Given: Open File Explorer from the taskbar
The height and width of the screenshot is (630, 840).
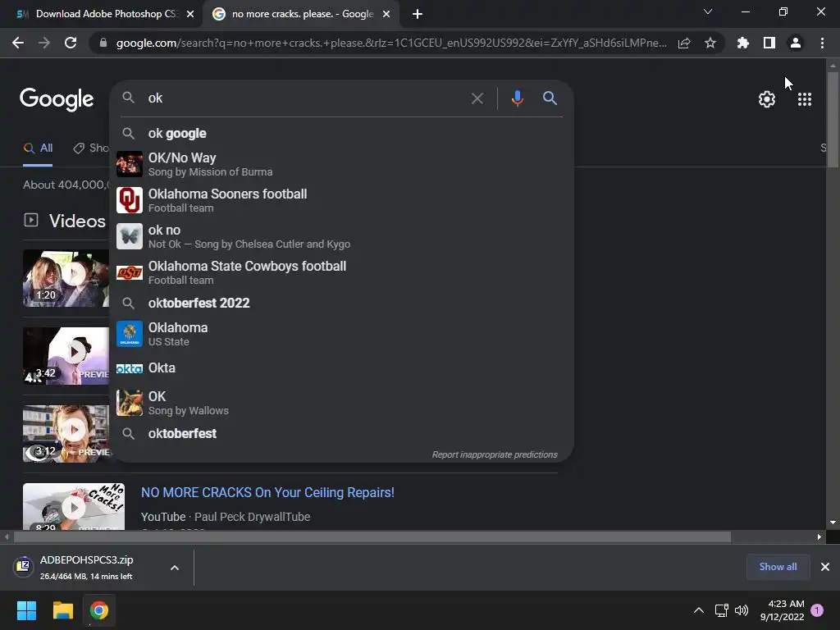Looking at the screenshot, I should (62, 610).
